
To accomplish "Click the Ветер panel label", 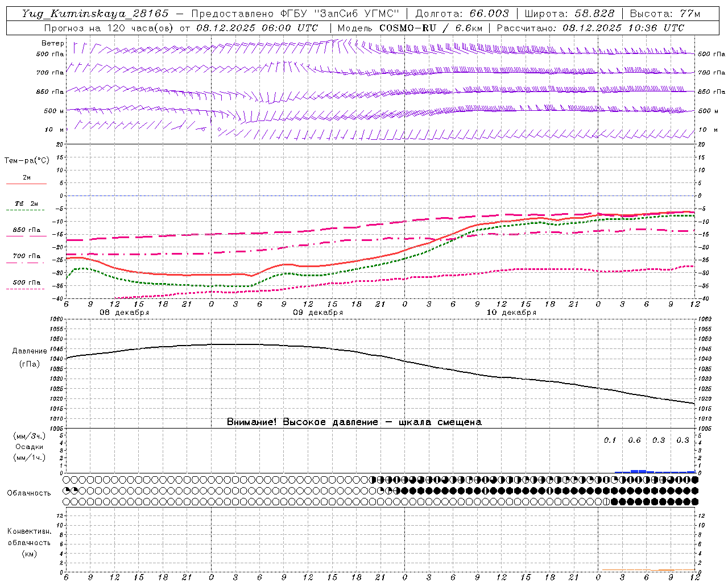I will tap(53, 43).
